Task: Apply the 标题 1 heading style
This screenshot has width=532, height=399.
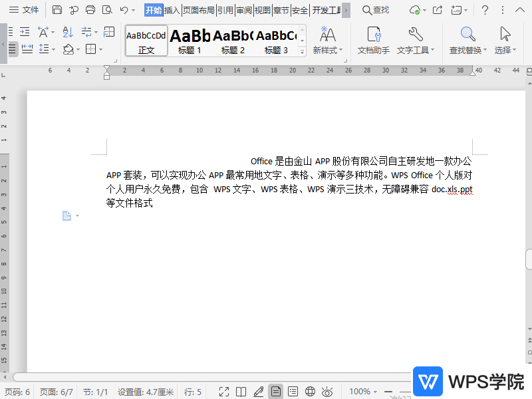Action: pos(190,41)
